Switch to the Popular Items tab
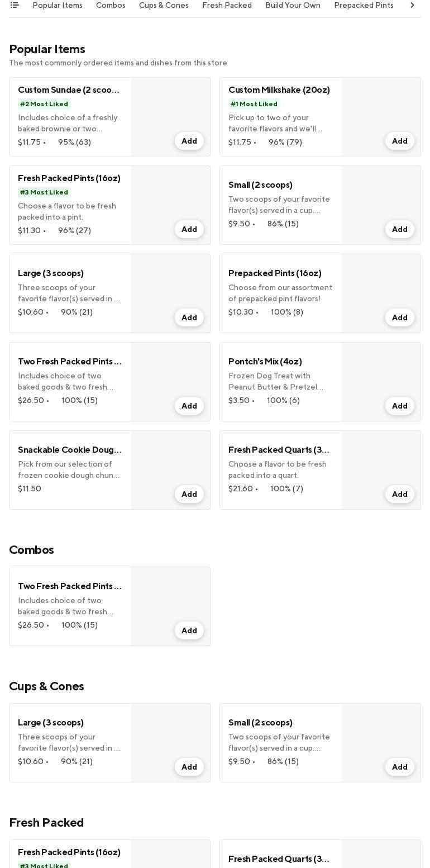 tap(58, 5)
